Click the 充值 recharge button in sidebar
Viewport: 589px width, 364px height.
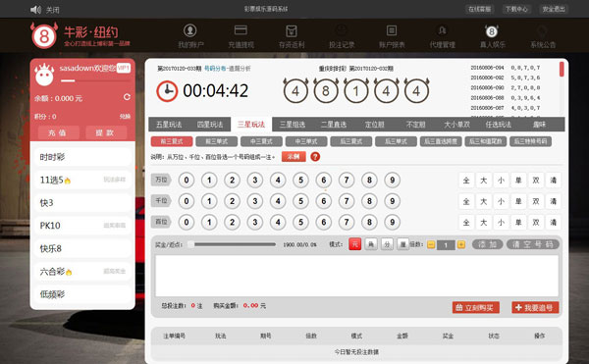pos(58,132)
